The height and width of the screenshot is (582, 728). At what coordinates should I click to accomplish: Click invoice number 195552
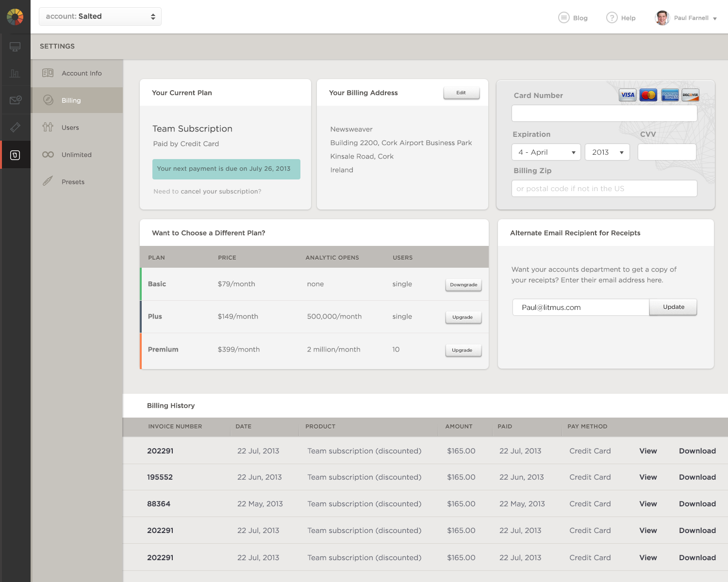coord(160,477)
